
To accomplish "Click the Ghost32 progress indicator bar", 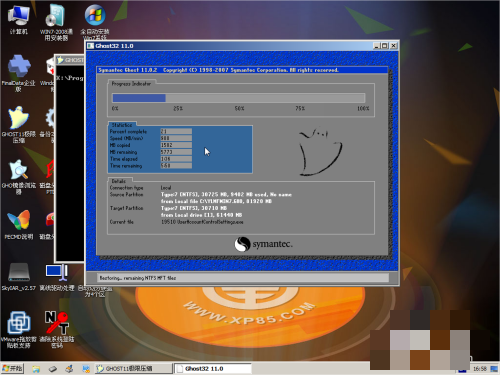I will pyautogui.click(x=238, y=98).
